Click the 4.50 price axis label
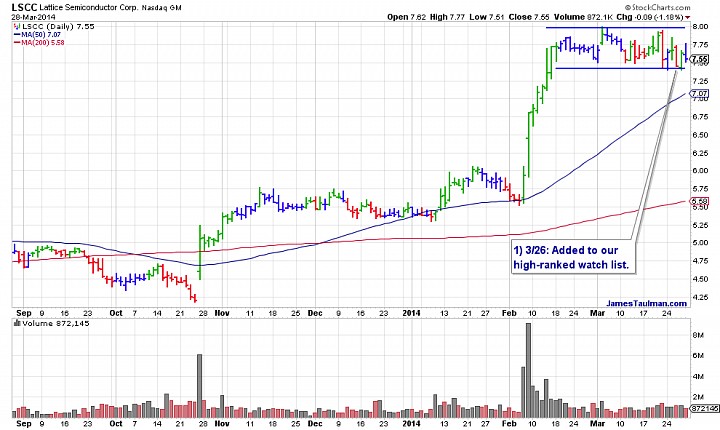The width and height of the screenshot is (720, 430). click(700, 279)
